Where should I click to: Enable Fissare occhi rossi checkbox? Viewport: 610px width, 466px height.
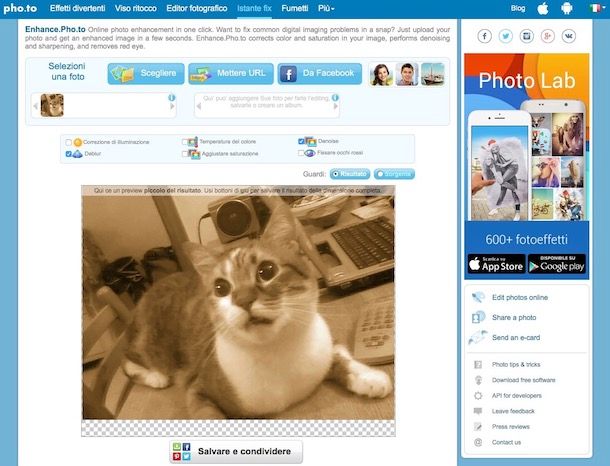[x=301, y=153]
